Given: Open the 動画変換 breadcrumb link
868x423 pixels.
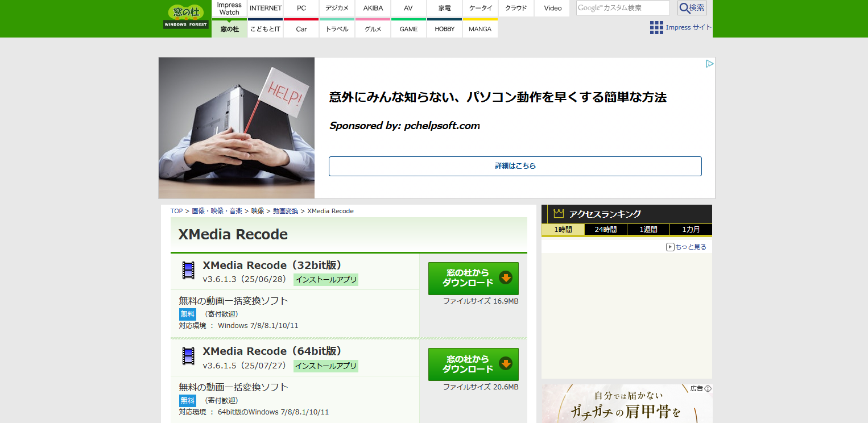Looking at the screenshot, I should coord(286,211).
